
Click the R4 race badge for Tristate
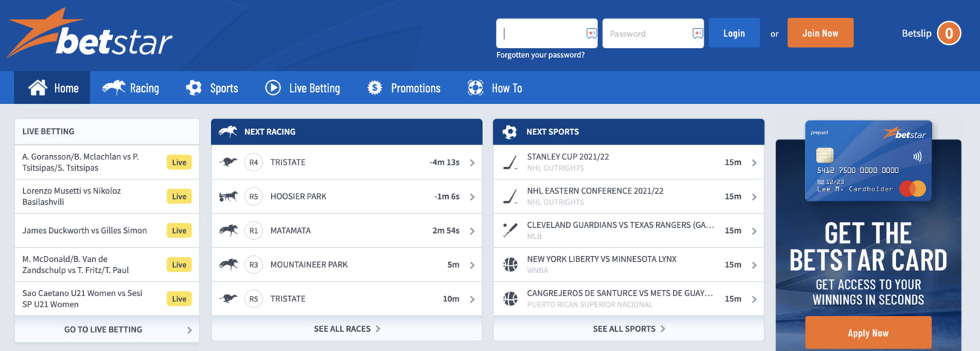point(254,163)
